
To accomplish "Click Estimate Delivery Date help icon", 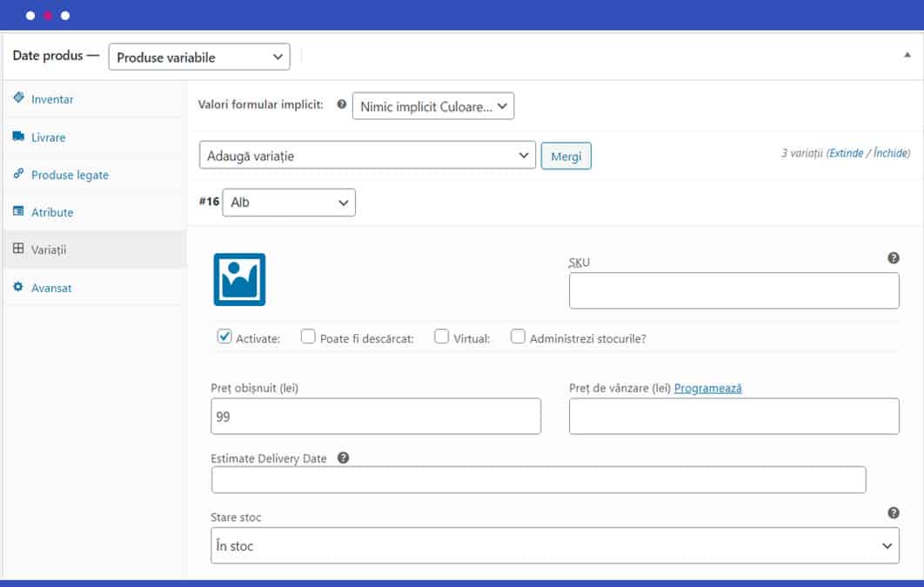I will [343, 457].
